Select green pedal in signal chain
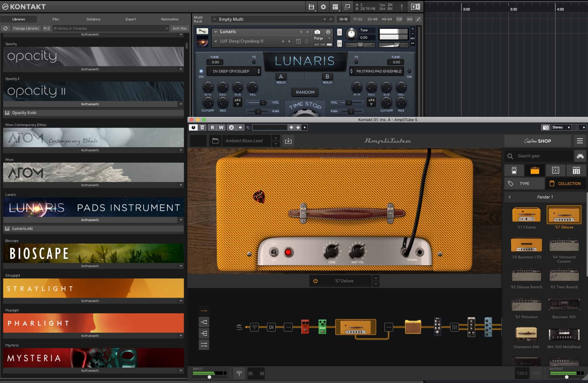This screenshot has width=588, height=383. [322, 327]
